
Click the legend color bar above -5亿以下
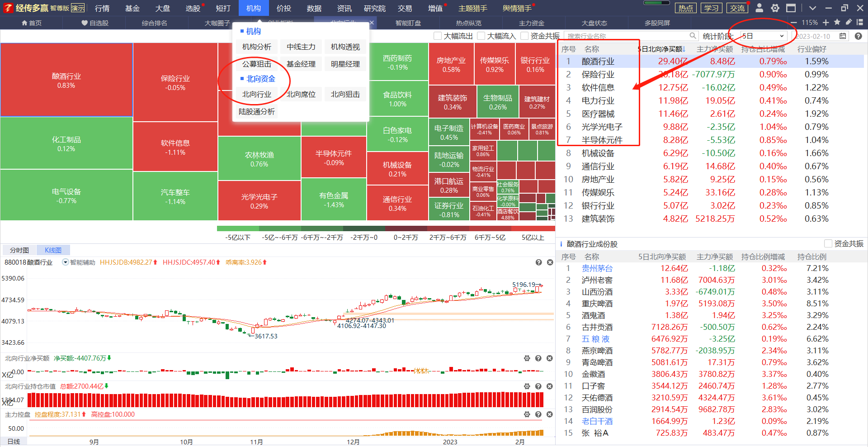(238, 228)
